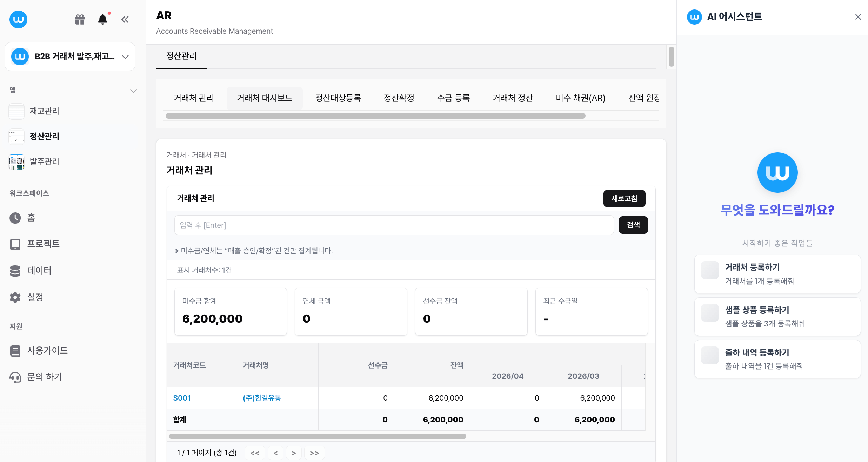The image size is (868, 462).
Task: Open the notifications bell icon
Action: tap(102, 19)
